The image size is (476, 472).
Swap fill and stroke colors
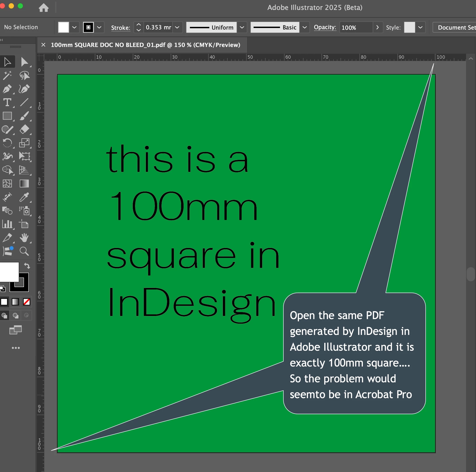(x=27, y=266)
